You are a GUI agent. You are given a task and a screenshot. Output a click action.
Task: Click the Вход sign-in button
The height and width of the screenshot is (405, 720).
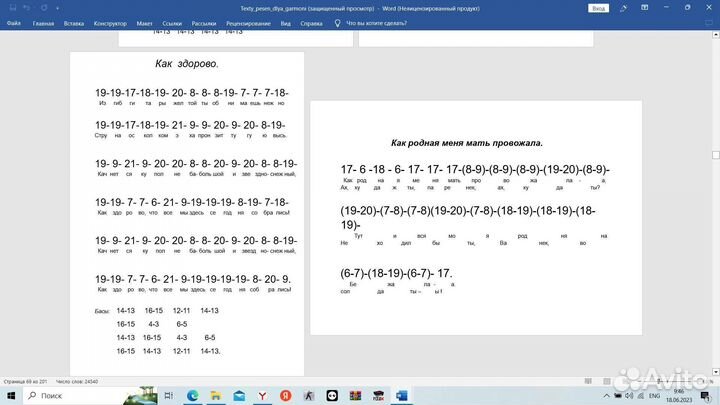pyautogui.click(x=599, y=7)
